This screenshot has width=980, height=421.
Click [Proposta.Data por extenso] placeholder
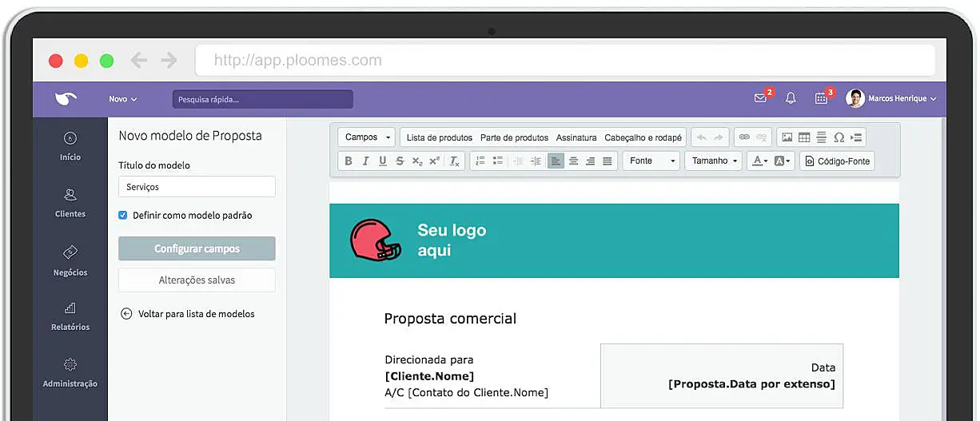tap(751, 384)
